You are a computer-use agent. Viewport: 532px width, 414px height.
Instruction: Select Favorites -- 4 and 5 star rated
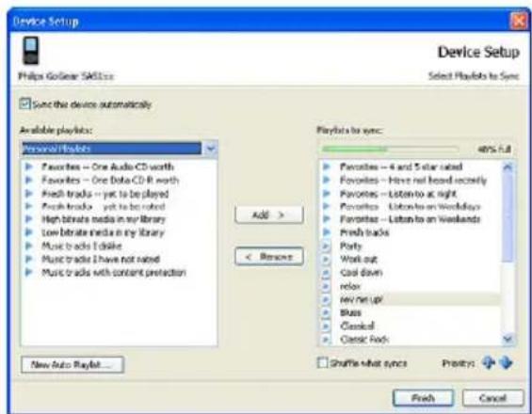click(x=401, y=167)
